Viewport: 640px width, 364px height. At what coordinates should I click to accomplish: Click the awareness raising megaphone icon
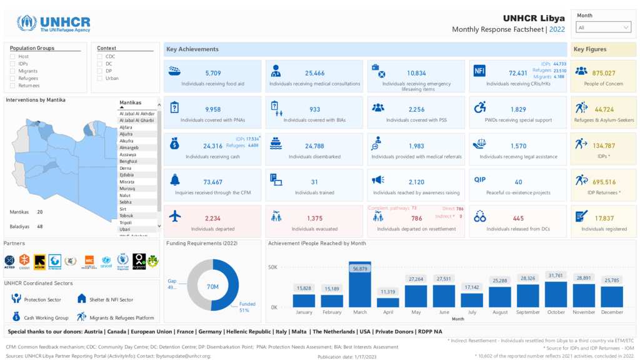click(x=378, y=180)
